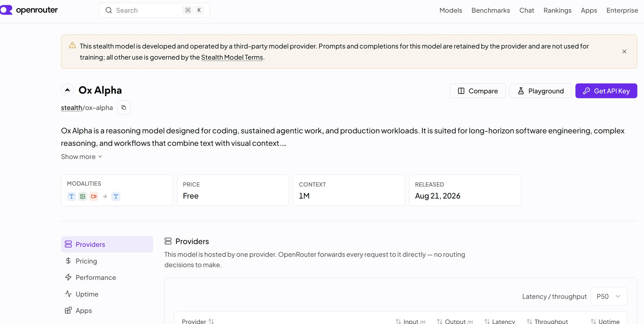
Task: Click the warning triangle icon in banner
Action: click(72, 45)
